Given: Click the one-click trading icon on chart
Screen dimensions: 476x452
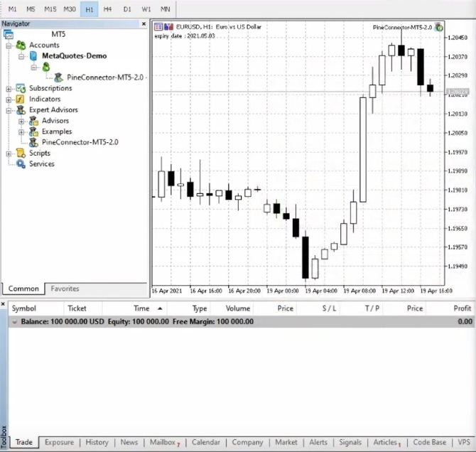Looking at the screenshot, I should pos(169,27).
